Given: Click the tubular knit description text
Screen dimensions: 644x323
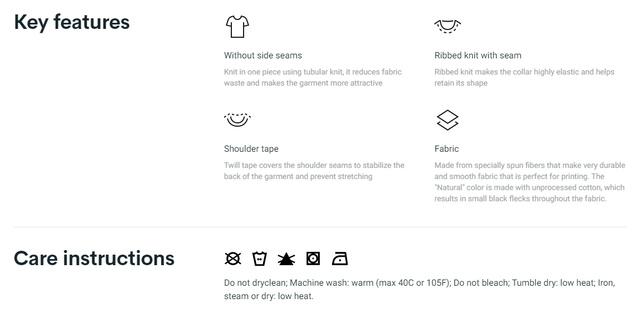Looking at the screenshot, I should pos(313,77).
